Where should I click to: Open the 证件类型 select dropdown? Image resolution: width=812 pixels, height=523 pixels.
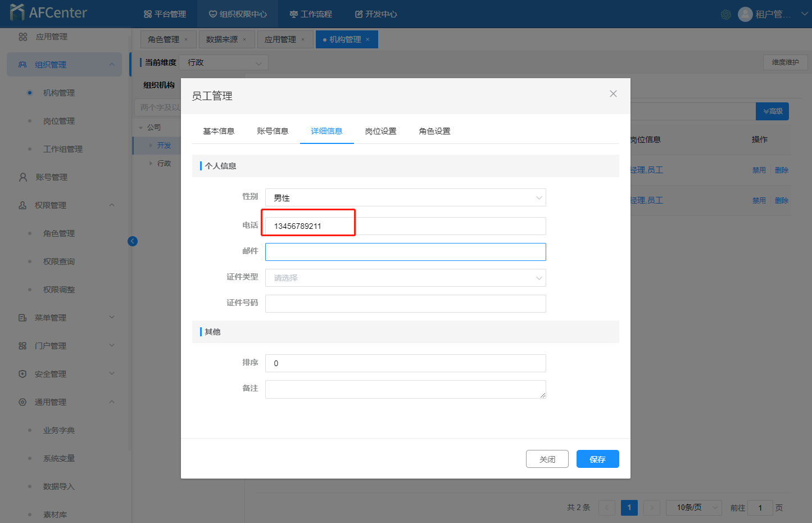coord(405,278)
